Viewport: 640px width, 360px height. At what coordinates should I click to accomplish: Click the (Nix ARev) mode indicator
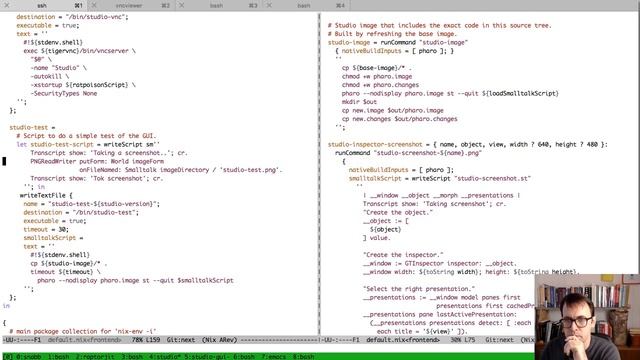[x=220, y=340]
